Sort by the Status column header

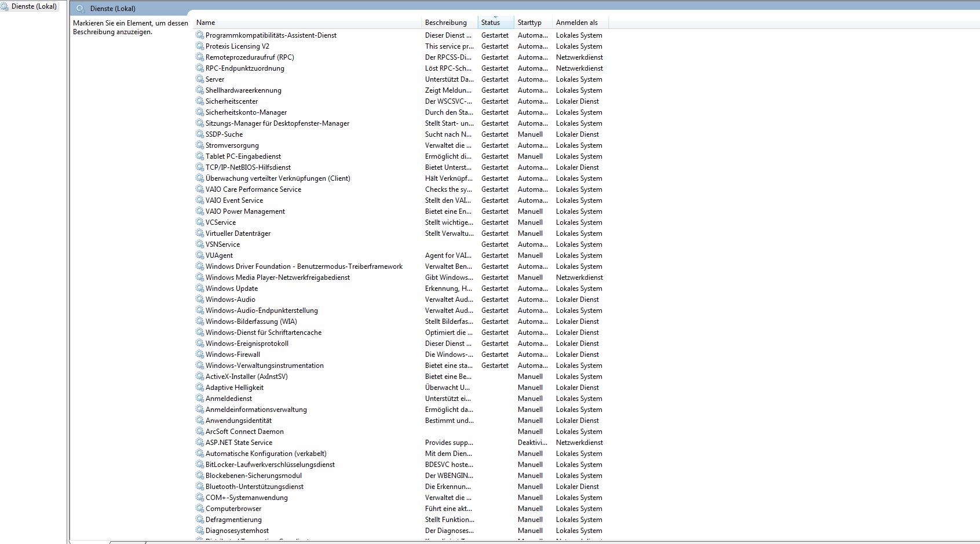point(491,23)
